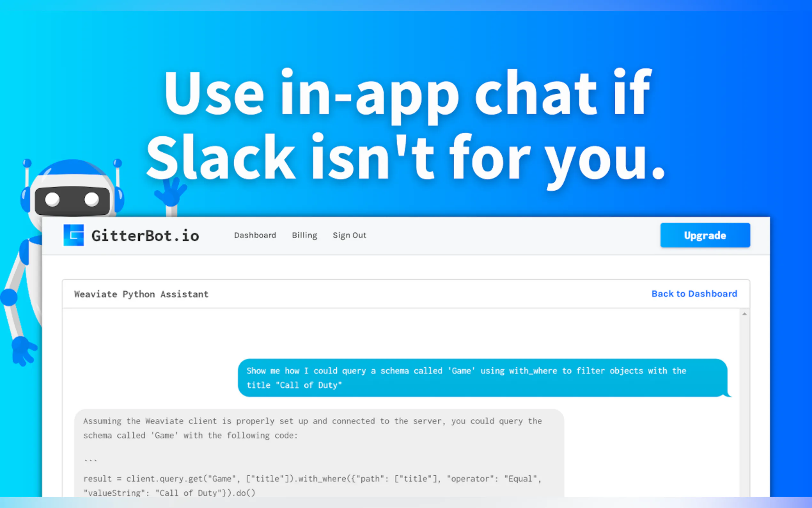The height and width of the screenshot is (508, 812).
Task: Follow the Back to Dashboard link
Action: pos(694,294)
